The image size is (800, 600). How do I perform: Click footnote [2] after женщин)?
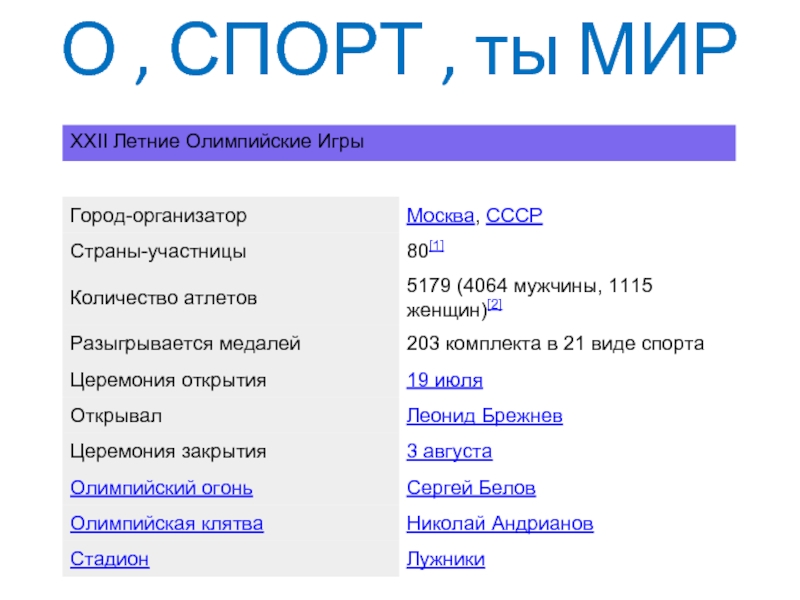[494, 305]
